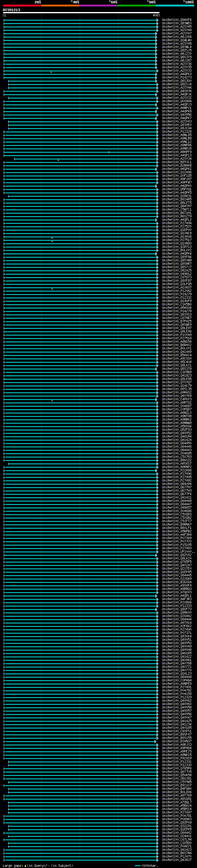The image size is (197, 868).
Task: Select hit label UniRef100_B2BAK8
Action: tap(177, 165)
